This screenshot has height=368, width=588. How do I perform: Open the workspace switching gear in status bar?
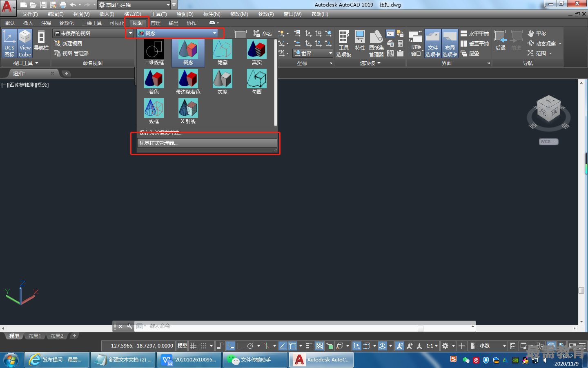445,346
